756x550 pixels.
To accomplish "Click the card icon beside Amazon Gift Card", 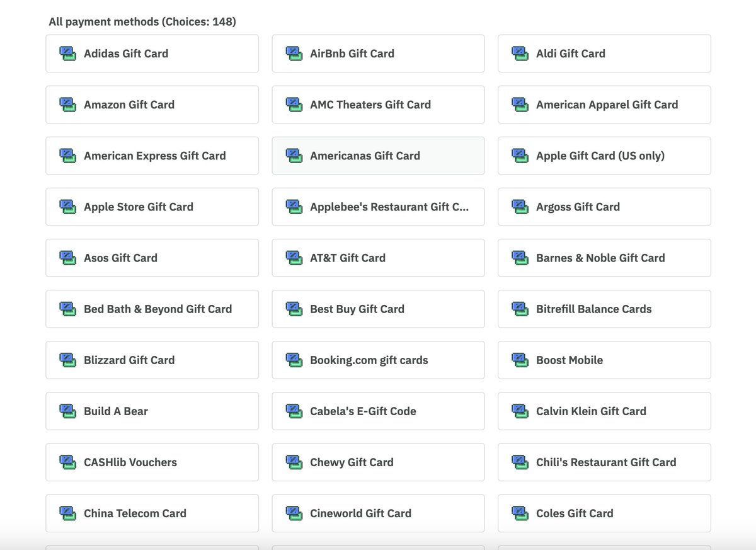I will (67, 105).
